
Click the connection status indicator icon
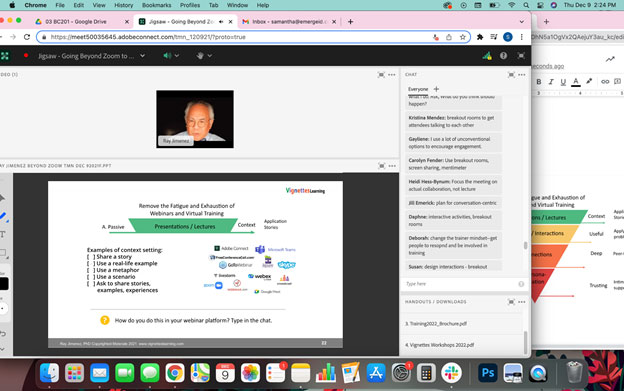tap(487, 56)
